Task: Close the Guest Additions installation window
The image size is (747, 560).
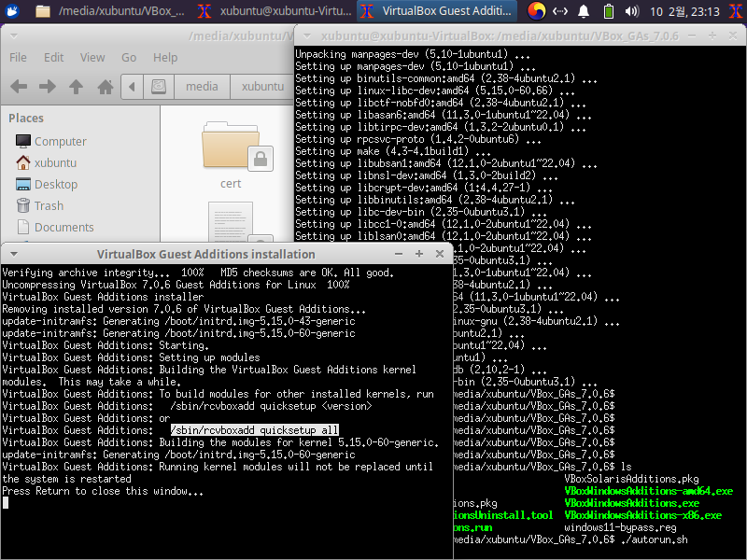Action: (x=440, y=254)
